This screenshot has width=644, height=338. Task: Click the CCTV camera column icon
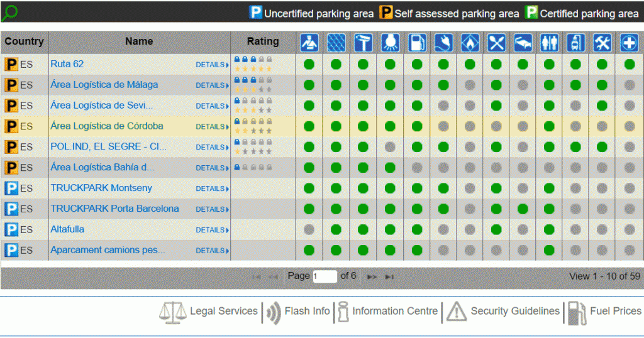[x=363, y=42]
